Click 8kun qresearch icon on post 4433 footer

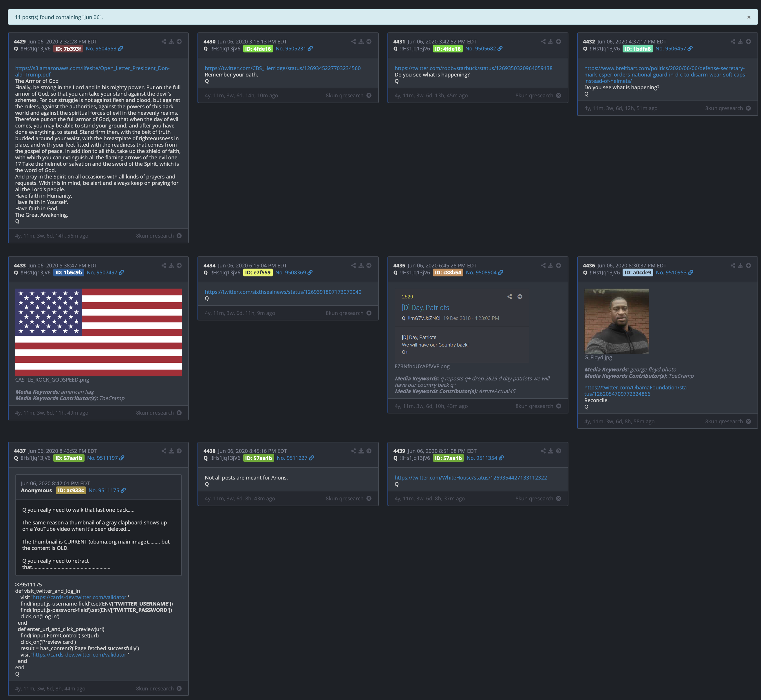179,413
